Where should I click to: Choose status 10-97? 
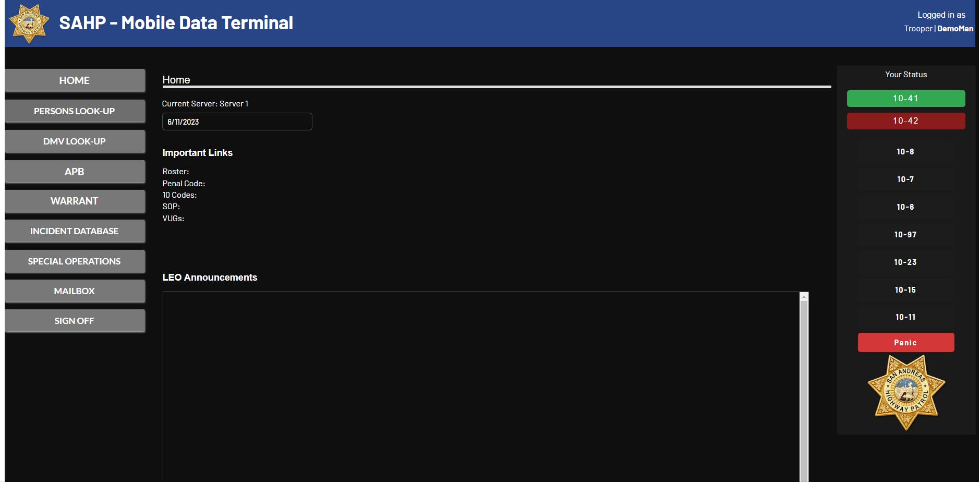tap(906, 234)
